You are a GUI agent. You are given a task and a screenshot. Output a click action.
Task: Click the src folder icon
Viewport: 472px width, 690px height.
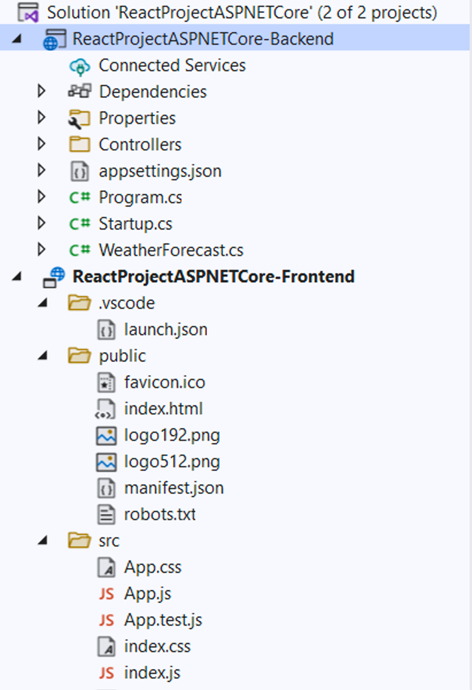point(80,540)
